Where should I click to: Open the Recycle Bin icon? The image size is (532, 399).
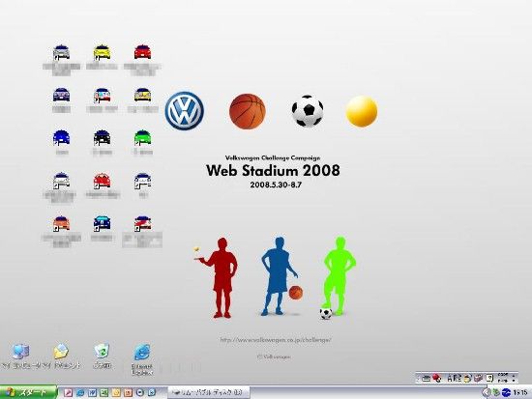pos(102,356)
